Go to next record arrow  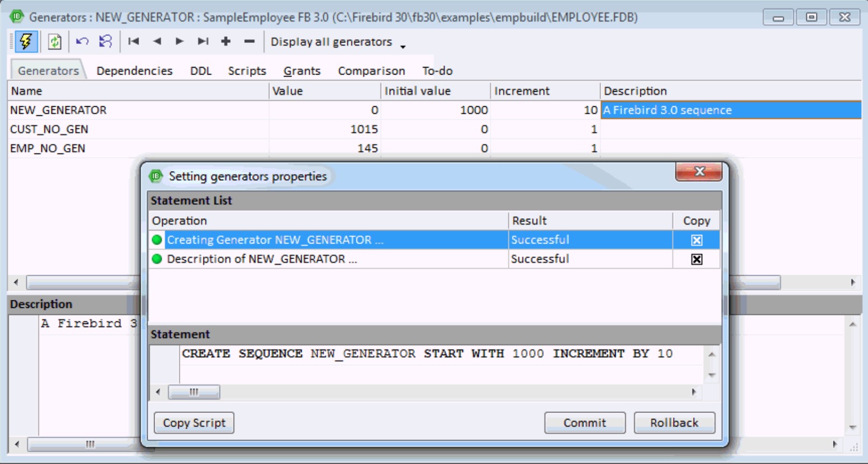click(x=179, y=42)
